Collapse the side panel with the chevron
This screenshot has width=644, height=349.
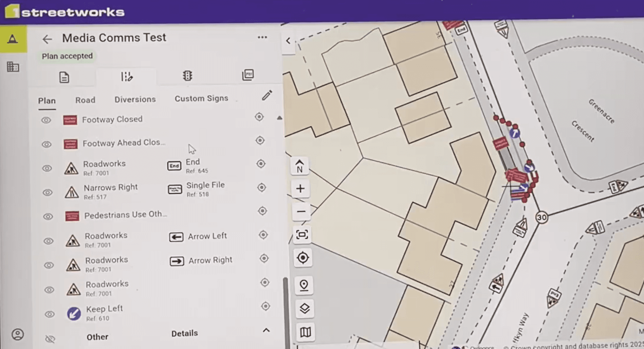[x=288, y=41]
